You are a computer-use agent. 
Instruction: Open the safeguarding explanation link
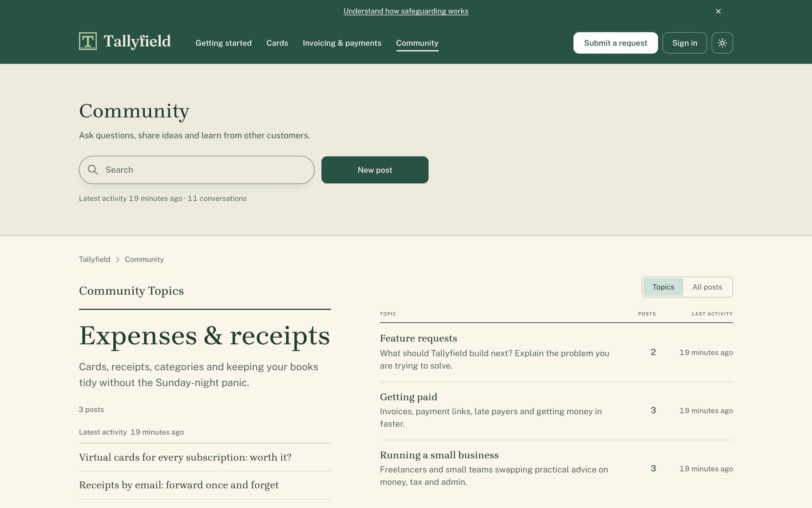pyautogui.click(x=406, y=11)
